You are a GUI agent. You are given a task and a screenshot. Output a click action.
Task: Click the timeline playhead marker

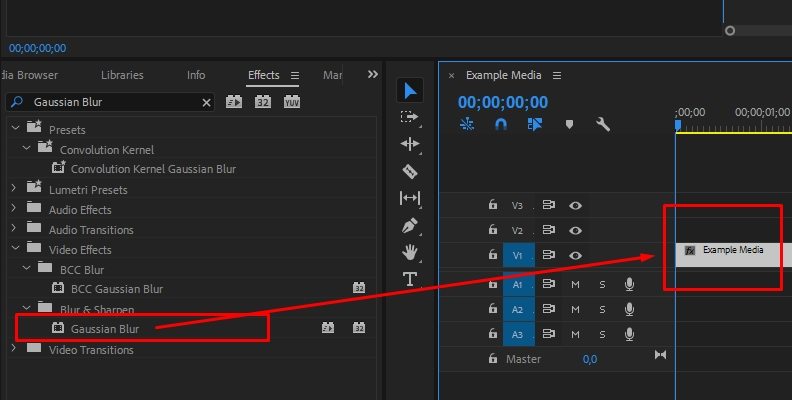[x=678, y=125]
